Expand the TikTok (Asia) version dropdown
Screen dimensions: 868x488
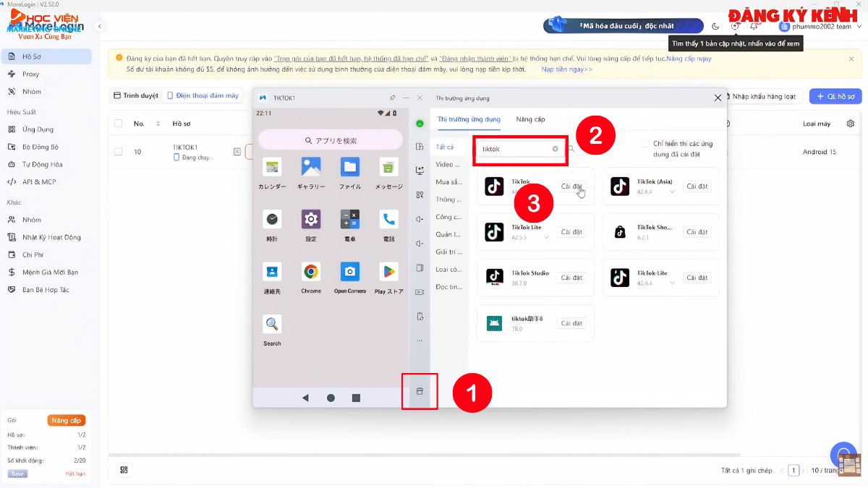pyautogui.click(x=673, y=192)
